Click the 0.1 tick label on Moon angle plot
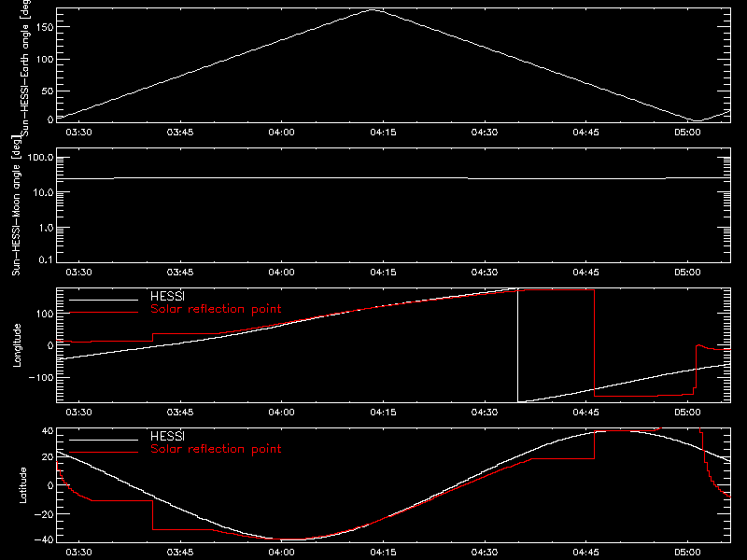The height and width of the screenshot is (560, 747). [x=47, y=259]
